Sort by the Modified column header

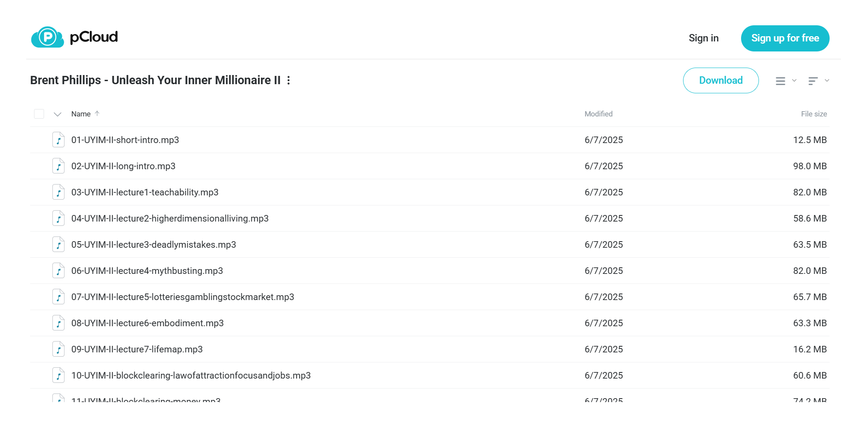[598, 114]
